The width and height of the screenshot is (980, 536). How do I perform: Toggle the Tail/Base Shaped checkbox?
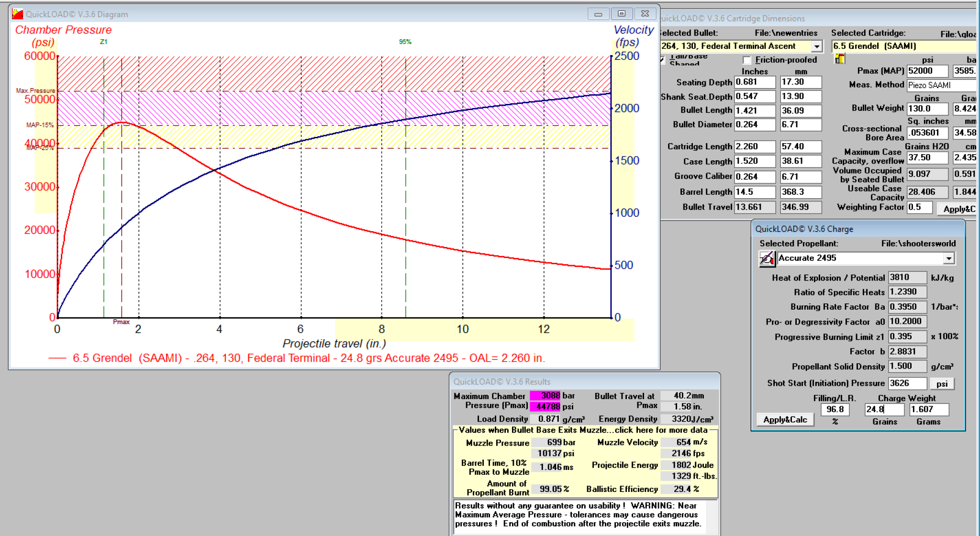click(x=663, y=60)
